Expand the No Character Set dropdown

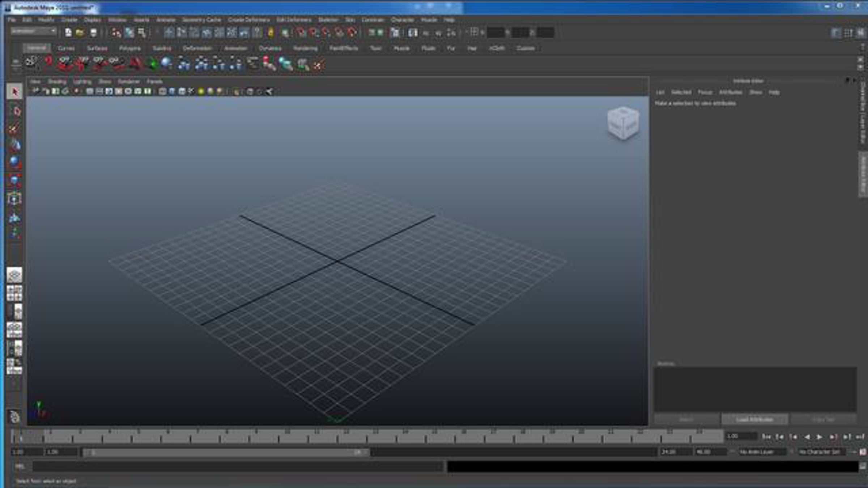click(x=821, y=452)
